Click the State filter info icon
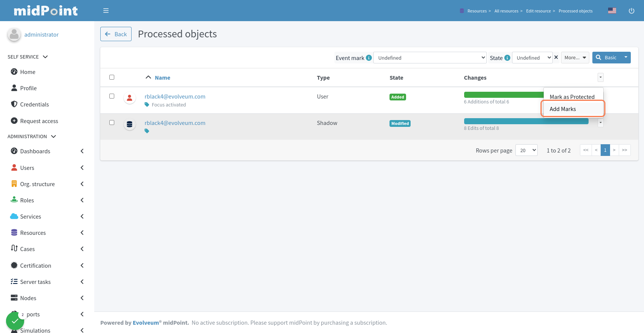The image size is (644, 333). [507, 58]
